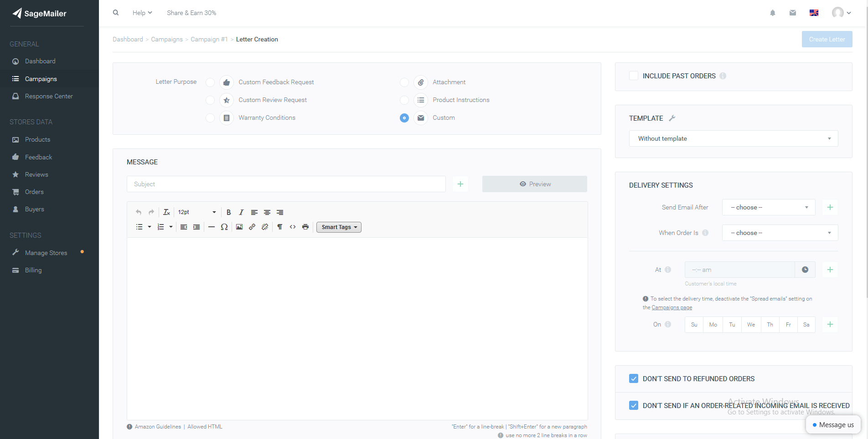Open Manage Stores in the sidebar
The width and height of the screenshot is (868, 439).
[46, 253]
